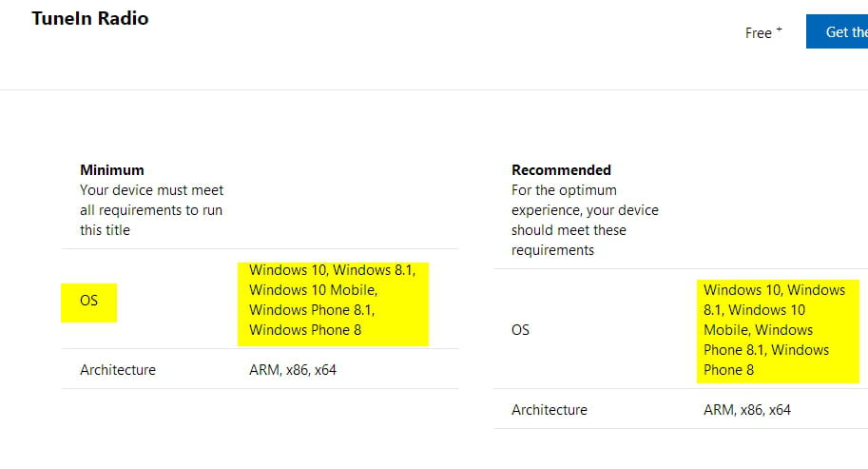Image resolution: width=868 pixels, height=469 pixels.
Task: Click the TuneIn Radio title
Action: coord(90,18)
